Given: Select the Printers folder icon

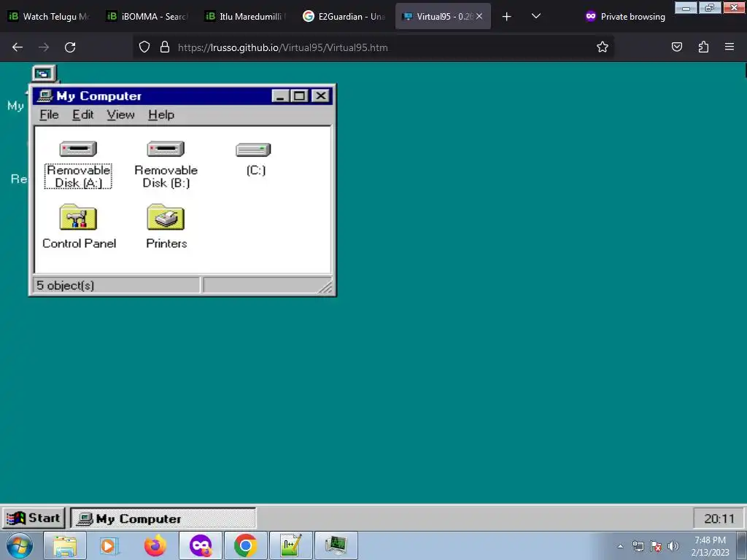Looking at the screenshot, I should [166, 217].
